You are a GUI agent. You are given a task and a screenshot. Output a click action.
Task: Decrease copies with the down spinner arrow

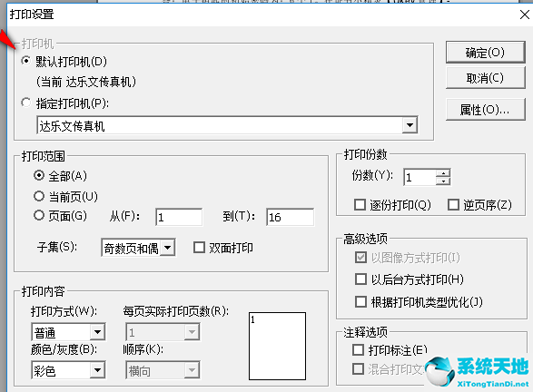pos(443,181)
